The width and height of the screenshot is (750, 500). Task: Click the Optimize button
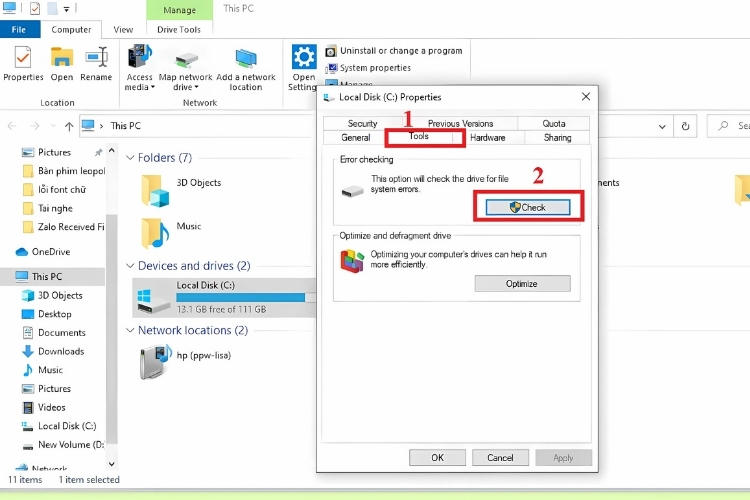(522, 284)
